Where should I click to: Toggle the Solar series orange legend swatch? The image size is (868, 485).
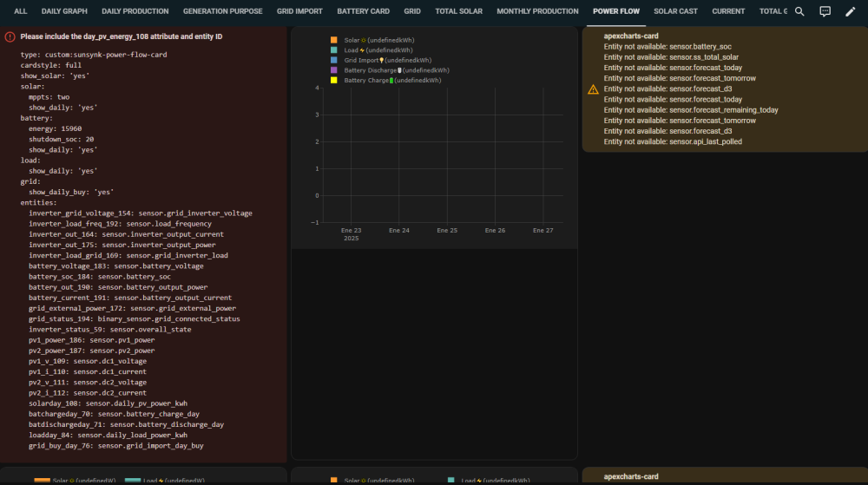coord(334,40)
